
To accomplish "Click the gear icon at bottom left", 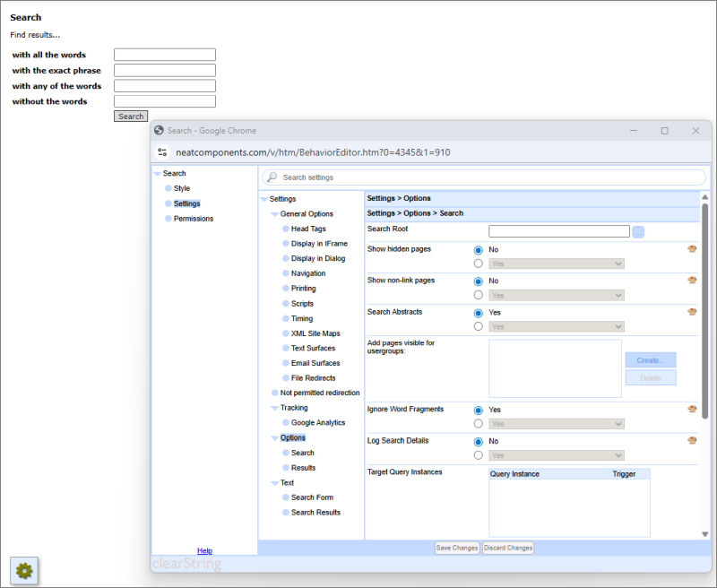I will 24,570.
